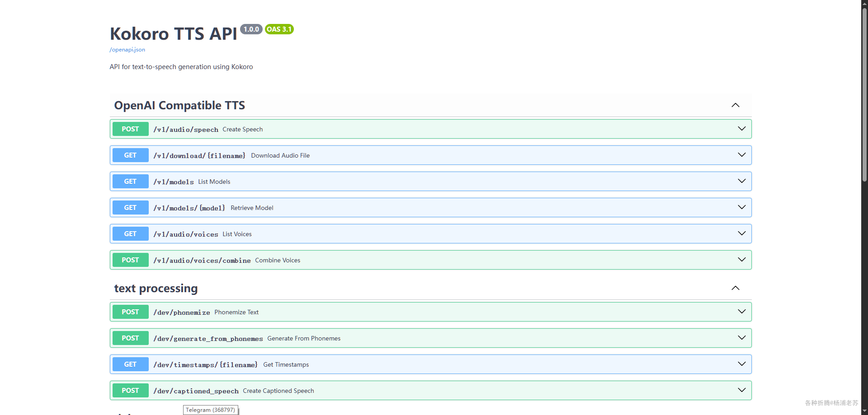Viewport: 868px width, 415px height.
Task: Click POST badge for /v1/audio/voices/combine
Action: pos(130,260)
